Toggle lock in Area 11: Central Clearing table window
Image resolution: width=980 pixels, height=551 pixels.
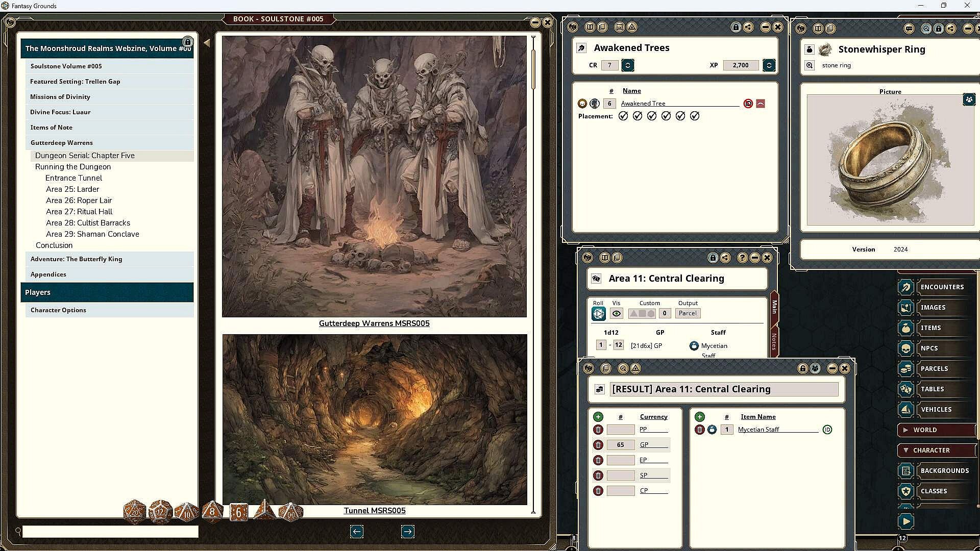(x=713, y=258)
